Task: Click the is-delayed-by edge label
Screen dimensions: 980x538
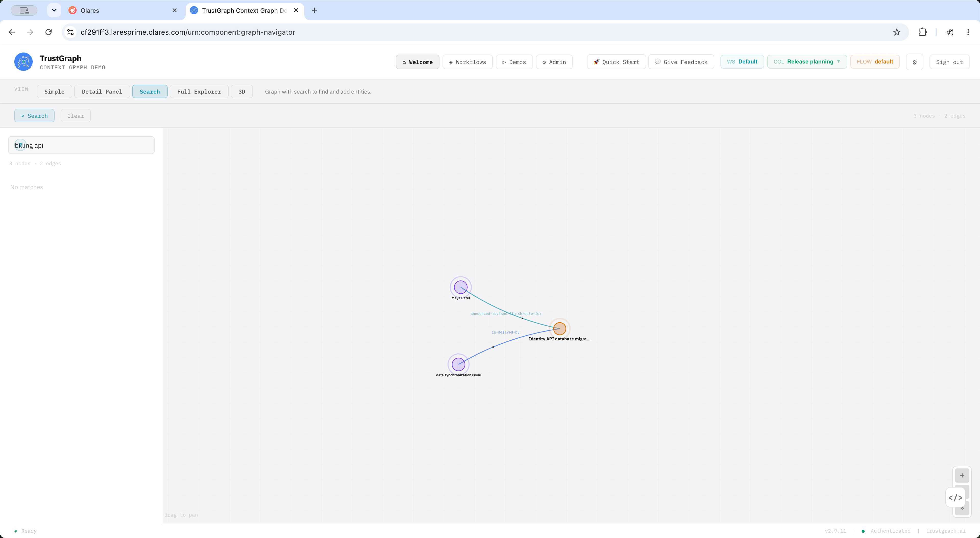Action: (x=505, y=332)
